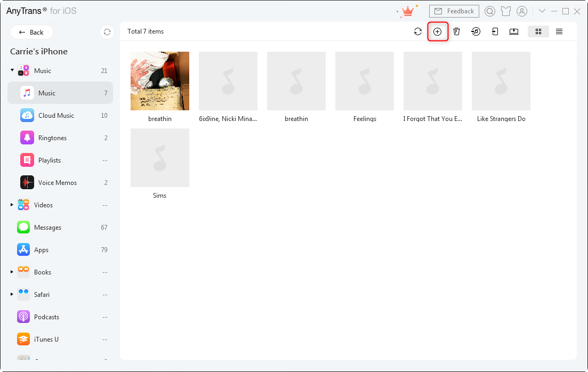
Task: Expand the Safari category
Action: pyautogui.click(x=12, y=294)
